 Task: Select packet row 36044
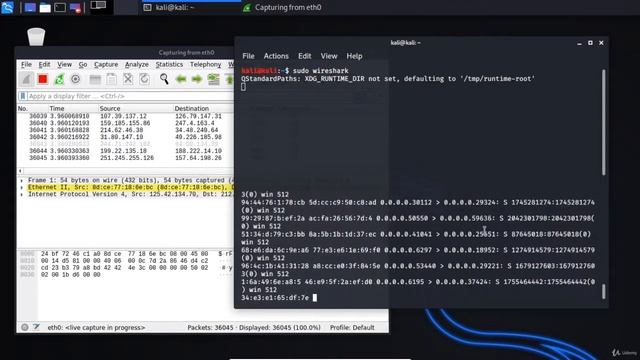[x=125, y=151]
